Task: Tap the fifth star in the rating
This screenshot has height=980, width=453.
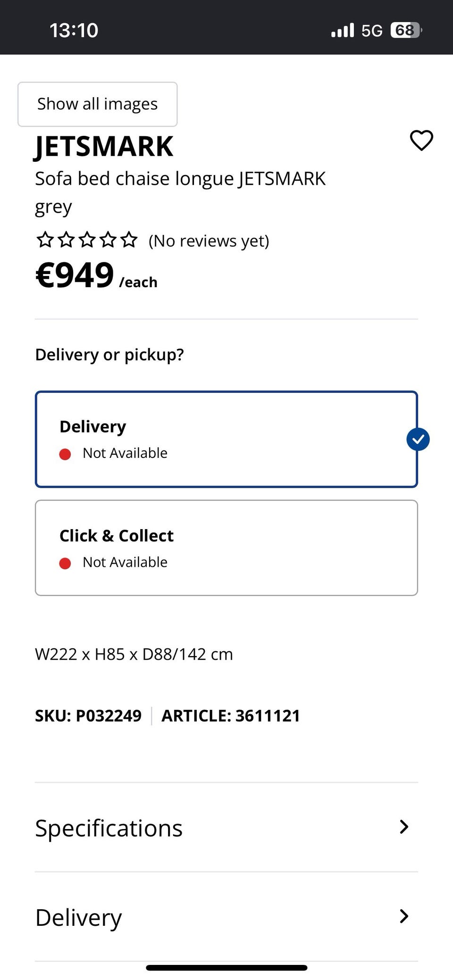Action: coord(129,240)
